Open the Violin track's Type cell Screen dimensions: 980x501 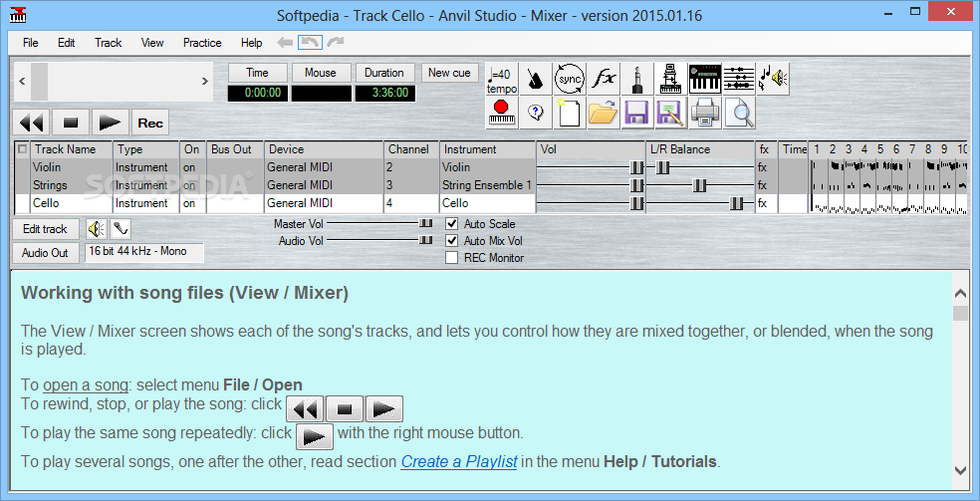coord(145,167)
